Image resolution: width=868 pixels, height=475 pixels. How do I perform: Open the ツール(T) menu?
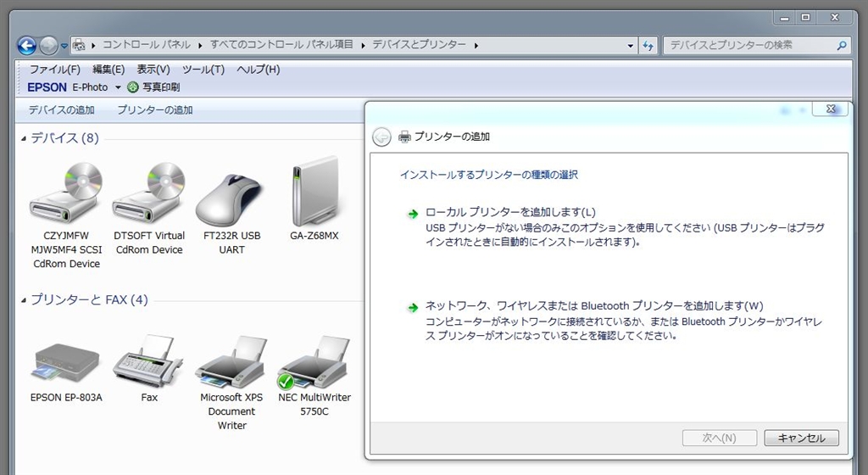203,70
